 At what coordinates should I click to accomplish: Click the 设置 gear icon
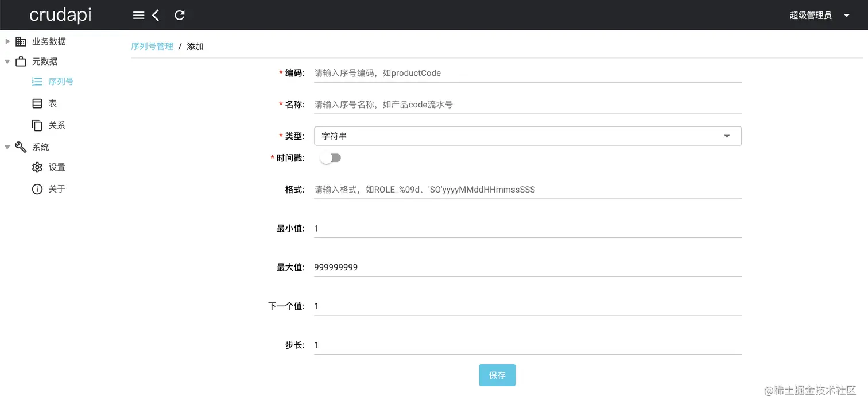[x=37, y=167]
